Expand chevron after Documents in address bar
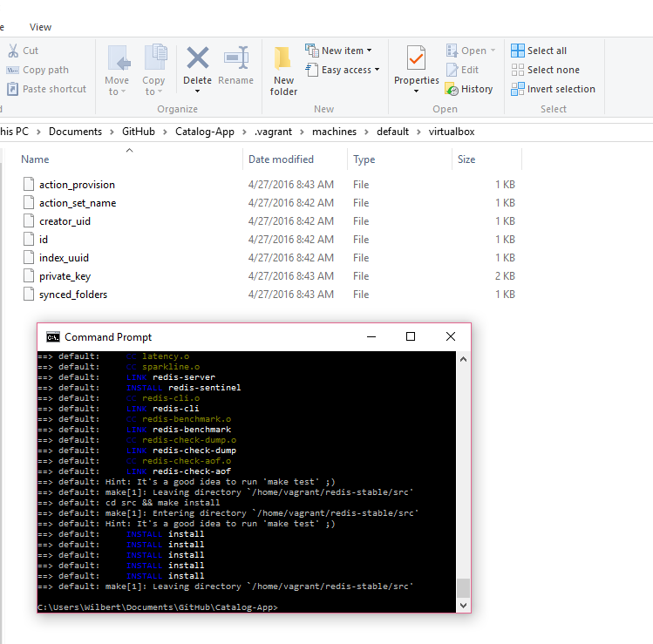 click(112, 132)
